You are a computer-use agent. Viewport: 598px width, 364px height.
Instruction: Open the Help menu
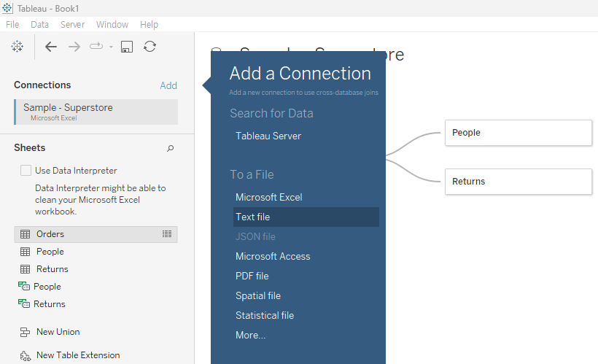149,24
